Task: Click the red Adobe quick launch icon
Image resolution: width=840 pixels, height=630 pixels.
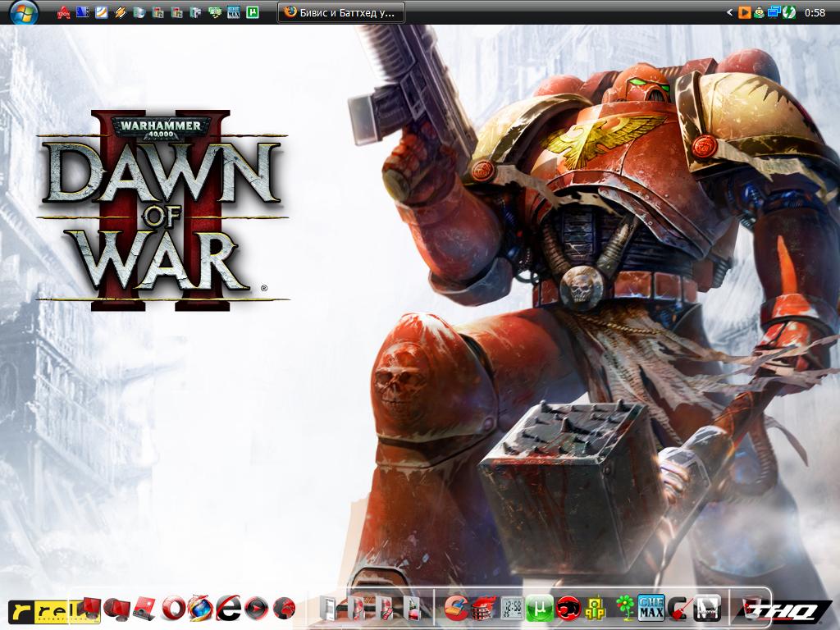Action: (x=63, y=12)
